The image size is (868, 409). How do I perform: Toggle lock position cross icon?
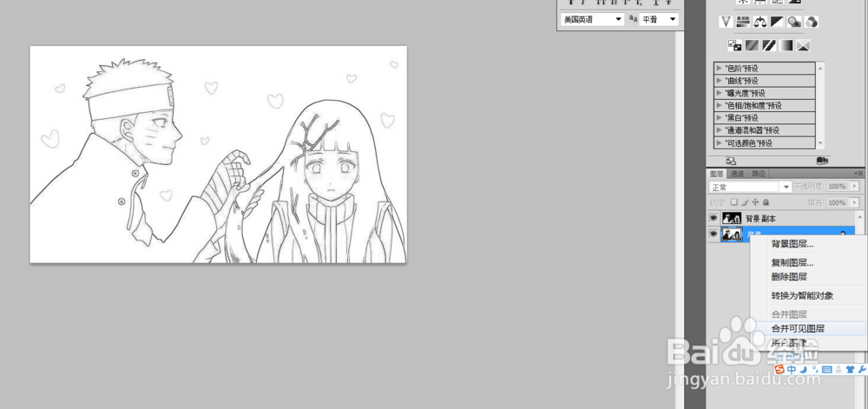pos(756,202)
